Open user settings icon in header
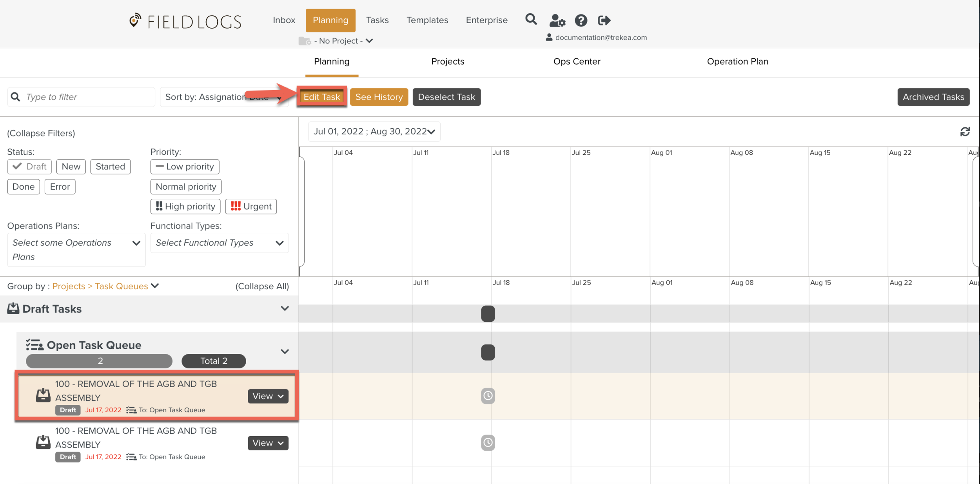This screenshot has width=980, height=484. tap(557, 20)
